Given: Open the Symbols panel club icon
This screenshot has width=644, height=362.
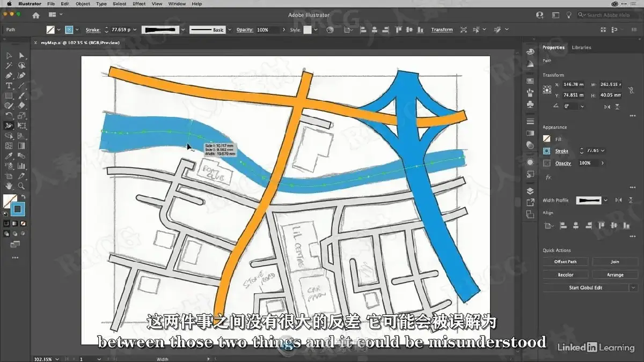Looking at the screenshot, I should [530, 105].
